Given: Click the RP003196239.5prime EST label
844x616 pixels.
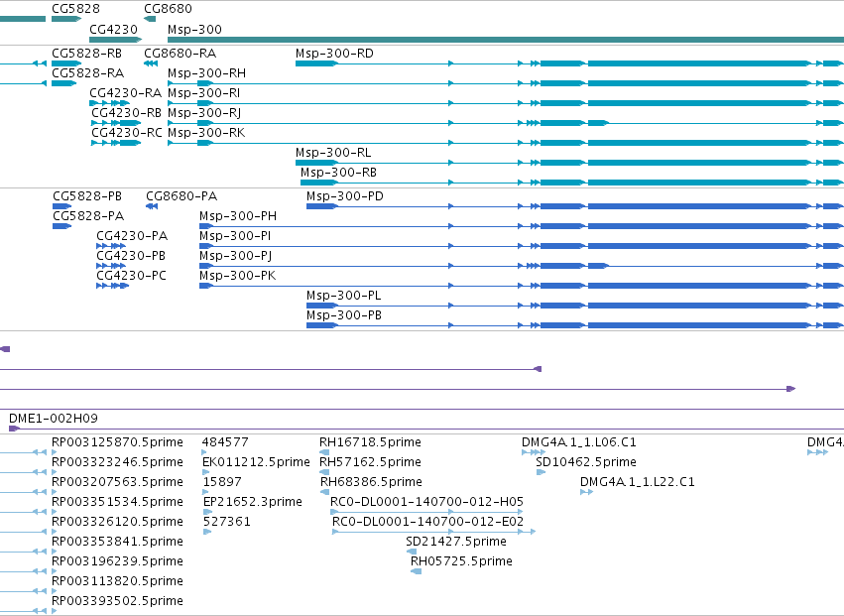Looking at the screenshot, I should pyautogui.click(x=117, y=562).
